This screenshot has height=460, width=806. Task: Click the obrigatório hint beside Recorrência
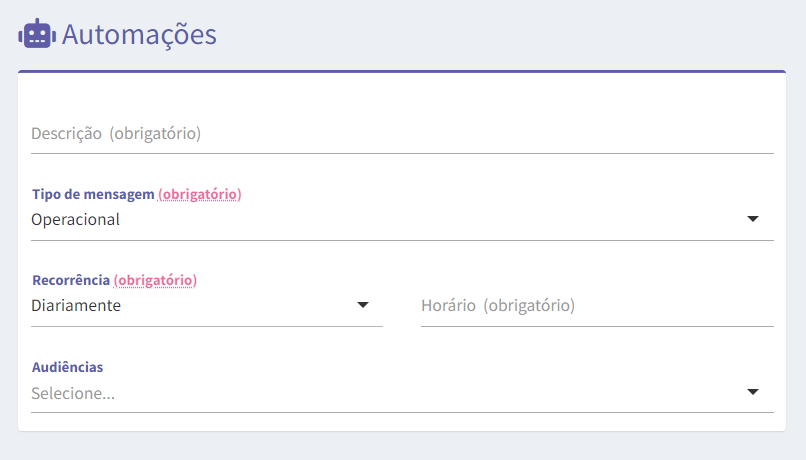tap(155, 280)
